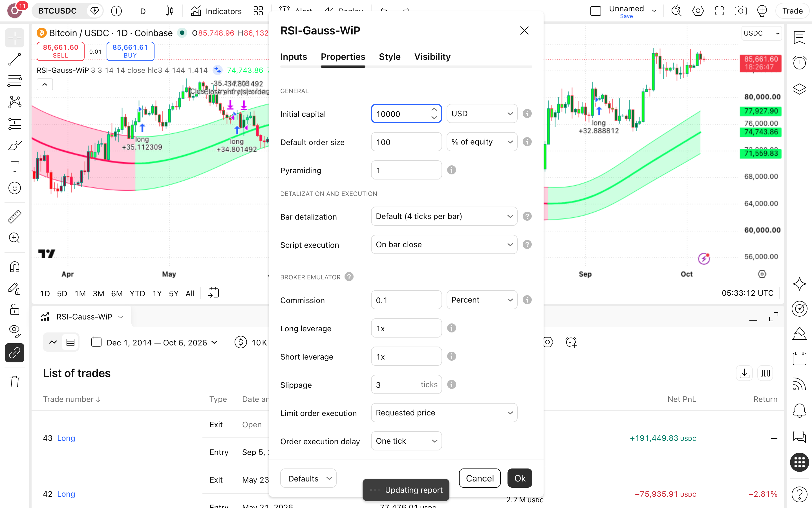Toggle lock all drawing tools
Viewport: 812px width, 508px height.
point(14,310)
